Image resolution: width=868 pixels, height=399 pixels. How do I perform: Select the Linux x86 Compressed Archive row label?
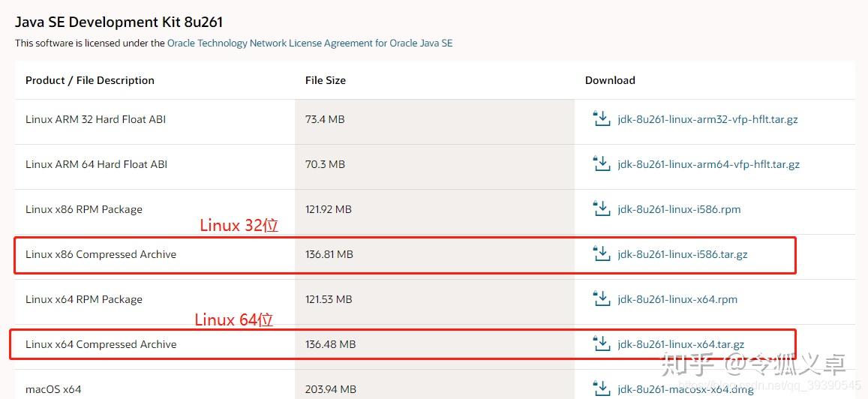(101, 254)
